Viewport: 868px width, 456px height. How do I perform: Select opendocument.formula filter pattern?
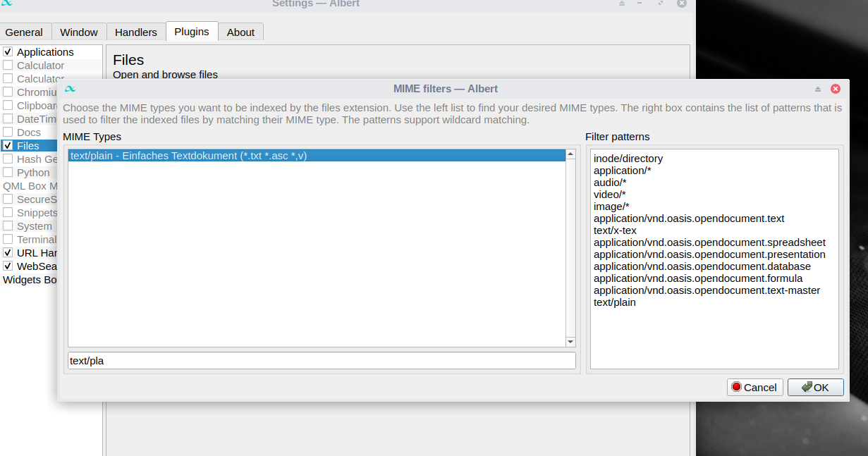698,278
